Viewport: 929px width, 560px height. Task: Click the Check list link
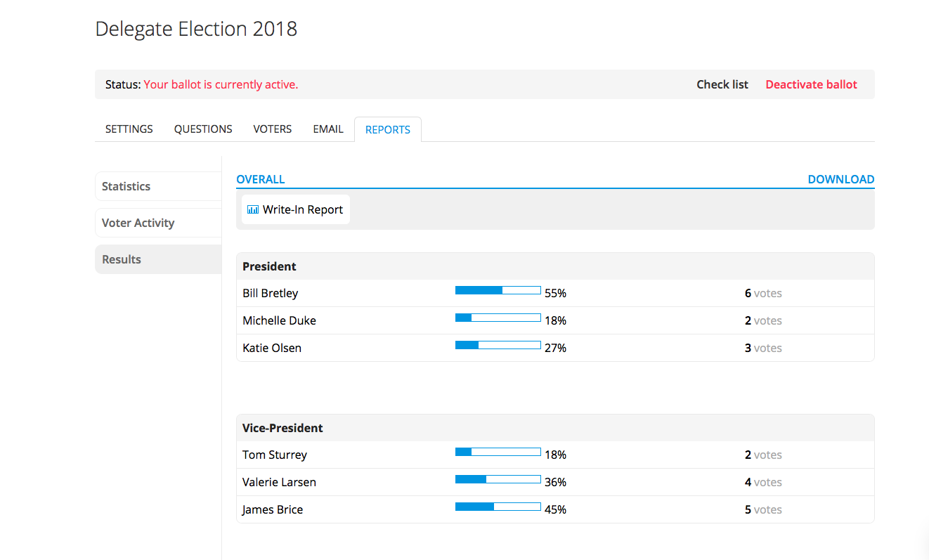[x=722, y=84]
